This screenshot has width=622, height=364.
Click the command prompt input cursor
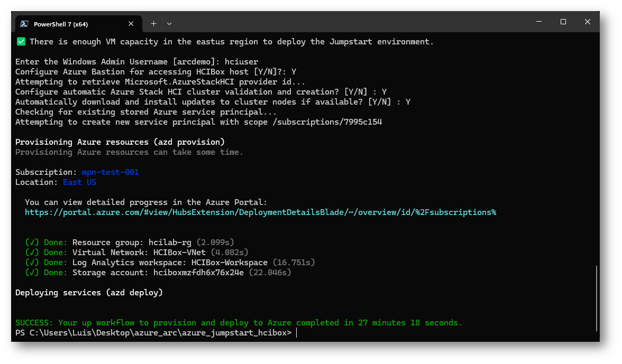click(x=297, y=333)
